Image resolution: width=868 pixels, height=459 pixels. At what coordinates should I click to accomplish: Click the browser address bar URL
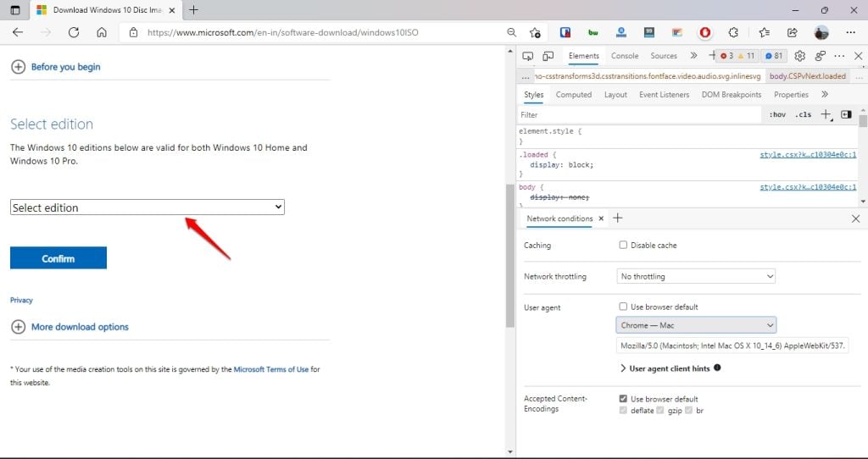(283, 33)
